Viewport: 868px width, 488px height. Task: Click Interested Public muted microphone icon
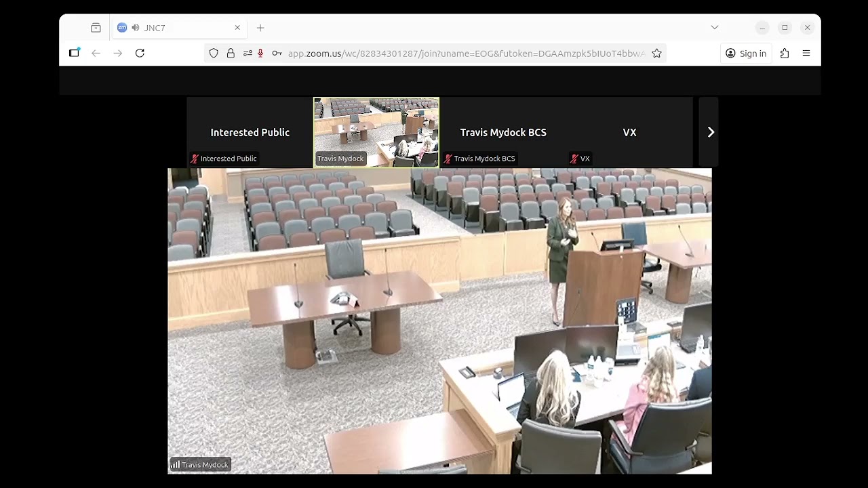click(x=195, y=159)
